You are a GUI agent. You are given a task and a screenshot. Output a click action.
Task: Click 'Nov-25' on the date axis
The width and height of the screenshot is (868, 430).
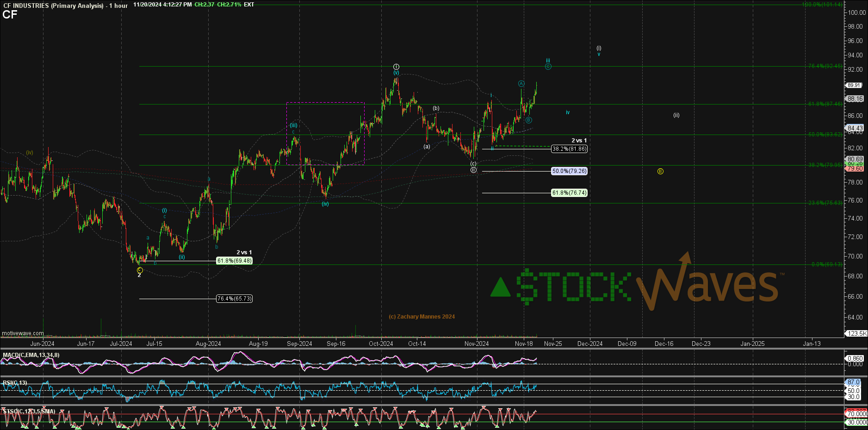553,344
